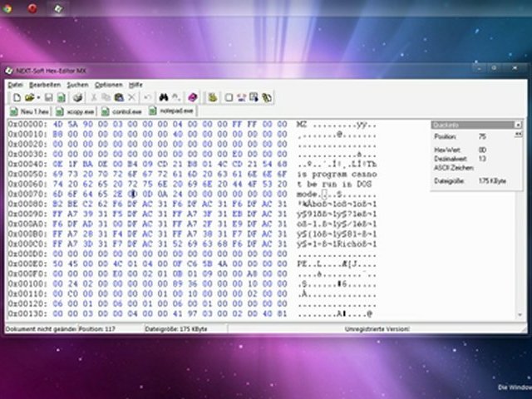Open the Hilfe menu
Image resolution: width=532 pixels, height=399 pixels.
(x=135, y=85)
